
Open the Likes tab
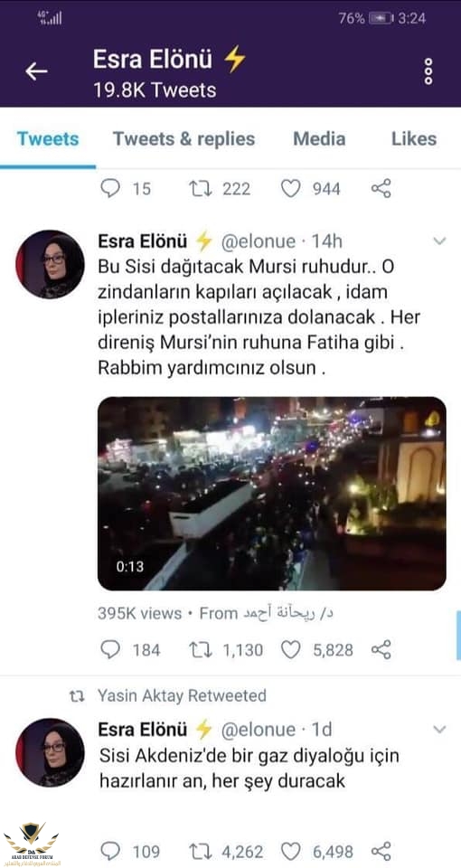tap(414, 139)
